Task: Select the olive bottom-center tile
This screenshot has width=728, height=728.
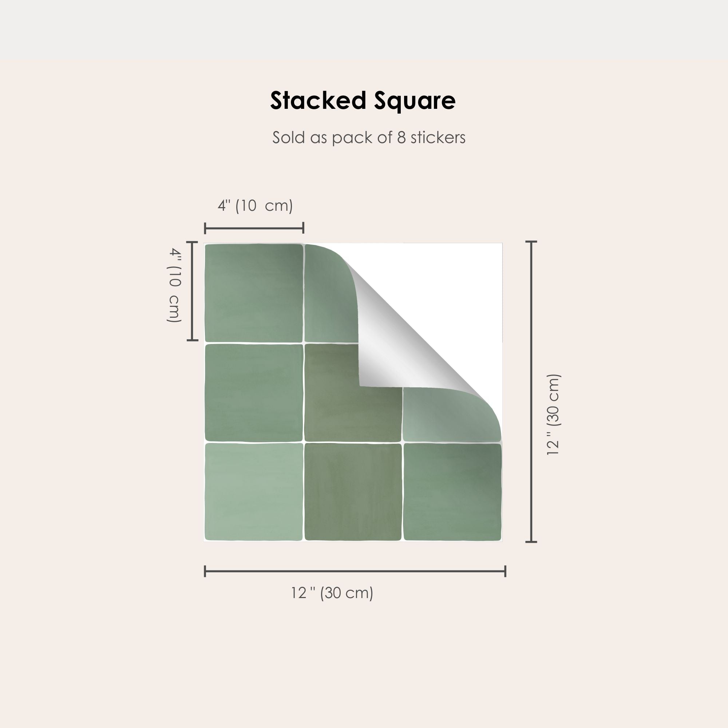Action: tap(353, 492)
